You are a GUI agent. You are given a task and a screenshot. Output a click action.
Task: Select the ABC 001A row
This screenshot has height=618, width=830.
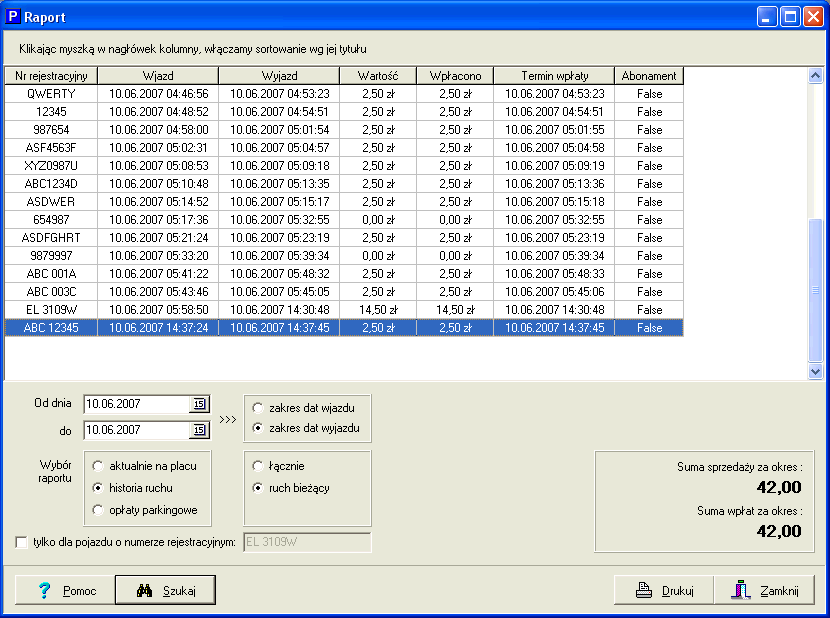coord(344,274)
